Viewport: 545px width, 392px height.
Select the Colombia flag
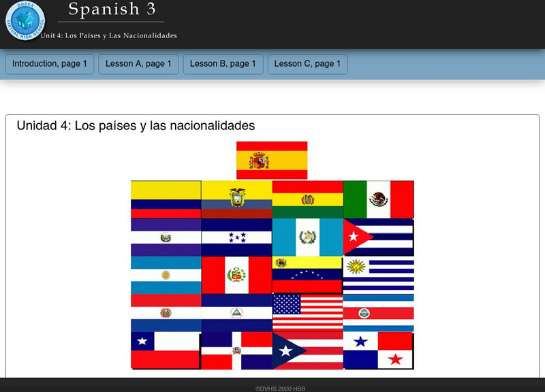click(x=166, y=199)
